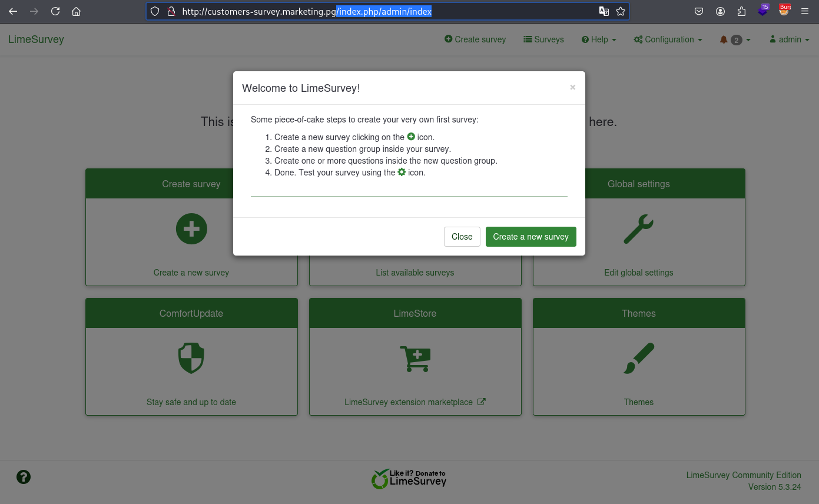Viewport: 819px width, 504px height.
Task: Click the wrench icon in Global settings
Action: [639, 228]
